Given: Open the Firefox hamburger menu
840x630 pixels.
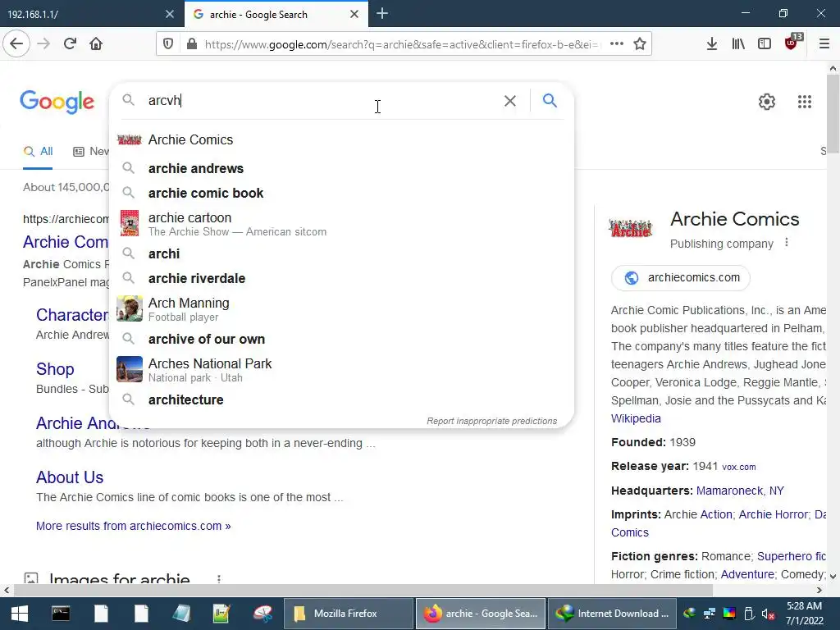Looking at the screenshot, I should coord(824,44).
